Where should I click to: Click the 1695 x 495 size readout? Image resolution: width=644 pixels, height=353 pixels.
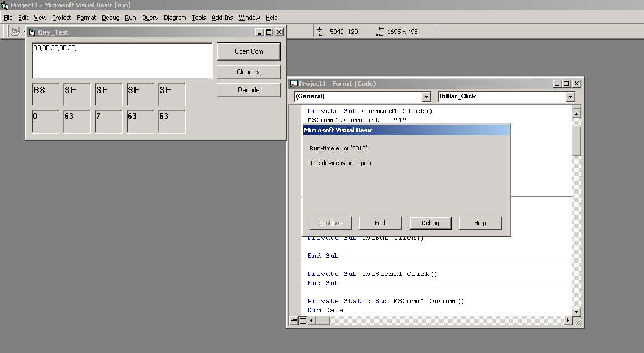[402, 32]
